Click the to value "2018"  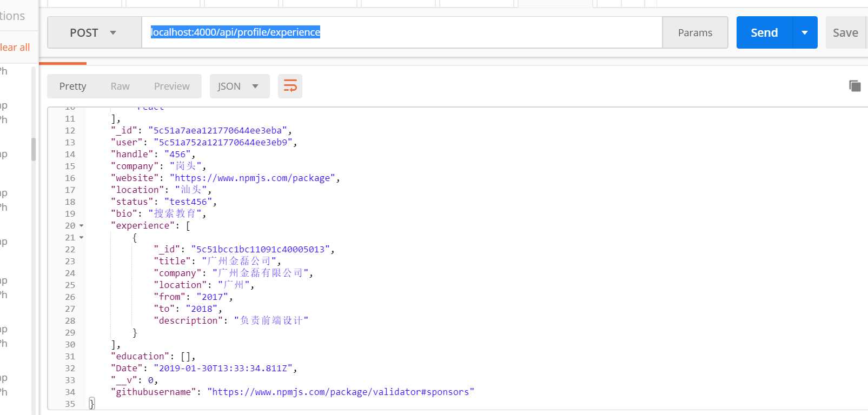pos(202,309)
